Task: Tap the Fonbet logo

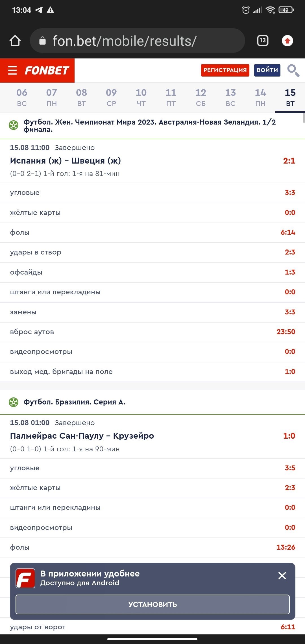Action: point(47,70)
